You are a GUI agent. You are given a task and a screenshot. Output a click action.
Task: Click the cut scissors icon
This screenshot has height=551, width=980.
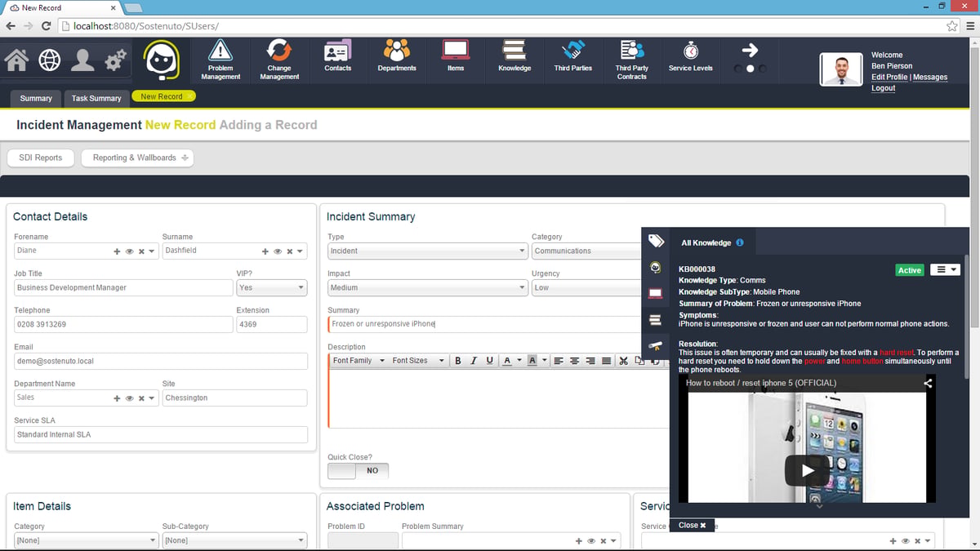pos(624,361)
